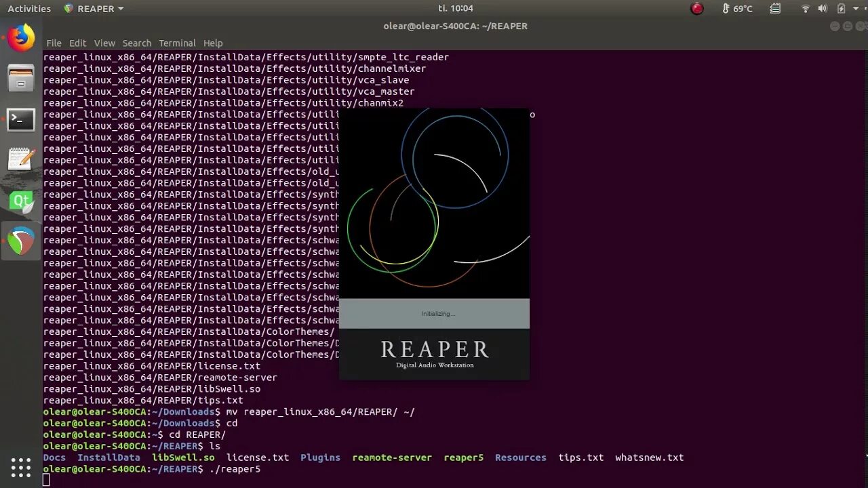Click the './reaper5' command text

[x=235, y=469]
